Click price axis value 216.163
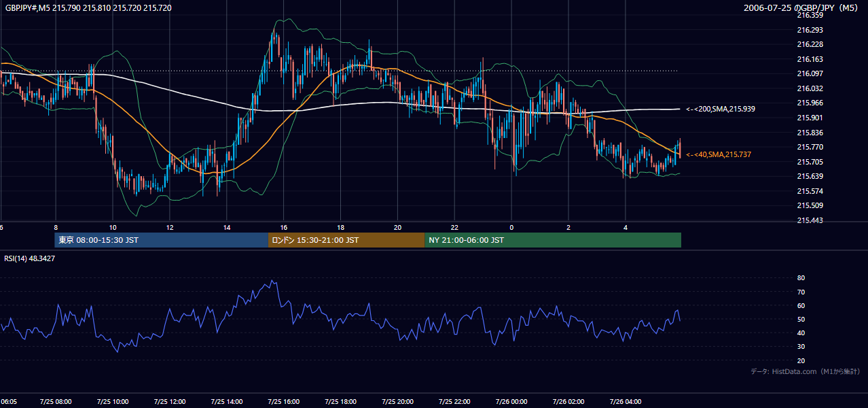The height and width of the screenshot is (408, 868). point(810,59)
